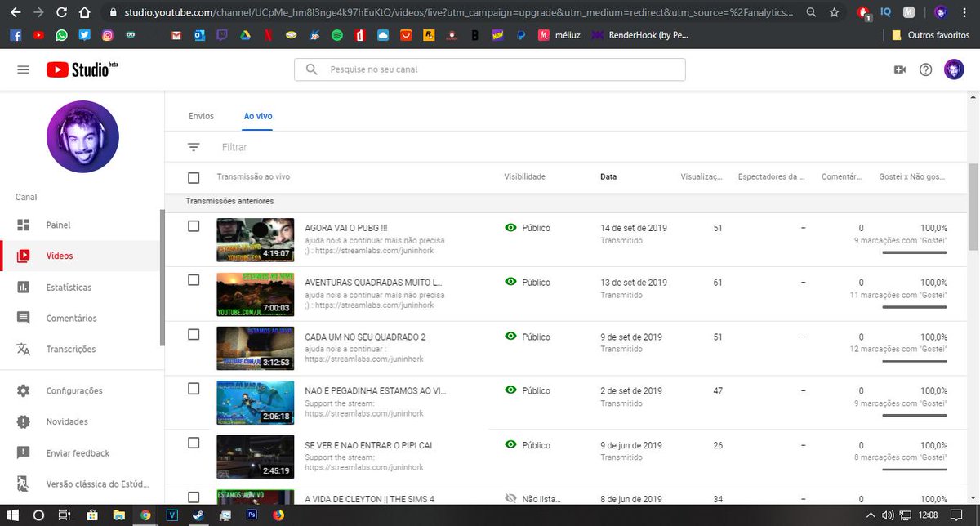Open the hamburger navigation menu
Viewport: 980px width, 526px height.
click(x=23, y=69)
